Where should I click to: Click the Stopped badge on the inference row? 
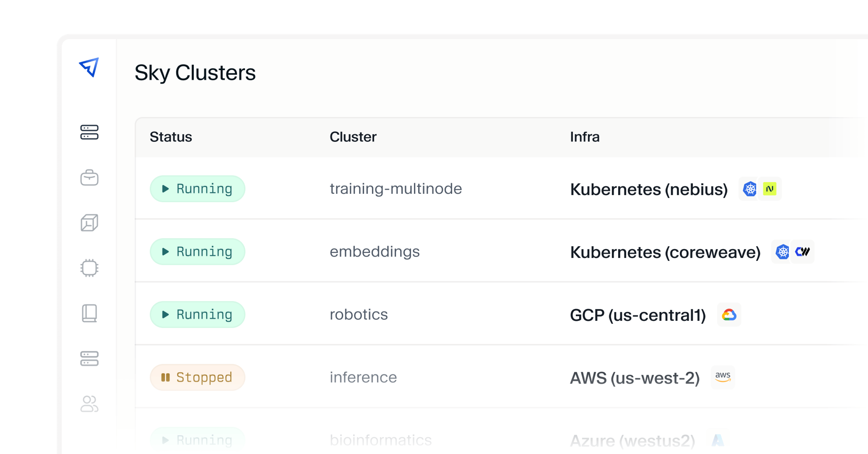198,377
